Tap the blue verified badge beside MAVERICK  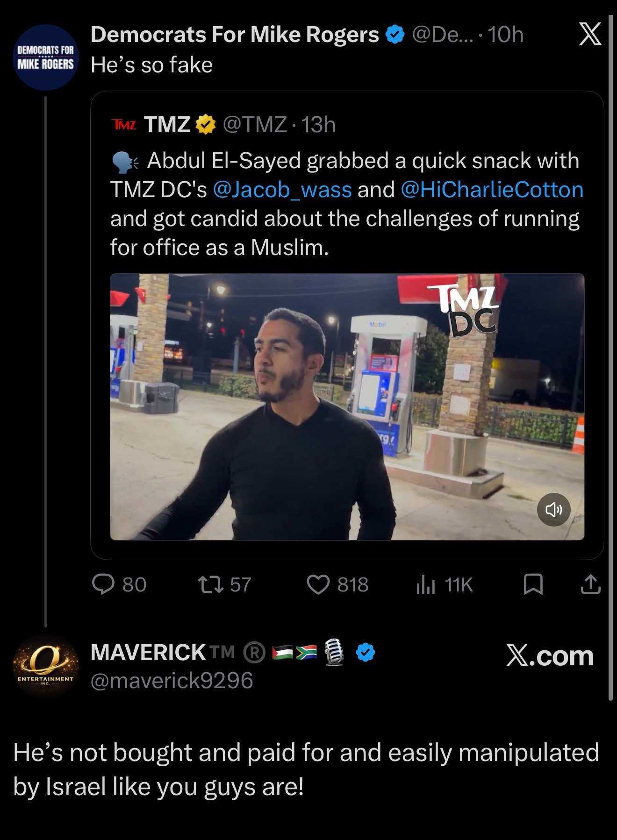[366, 652]
